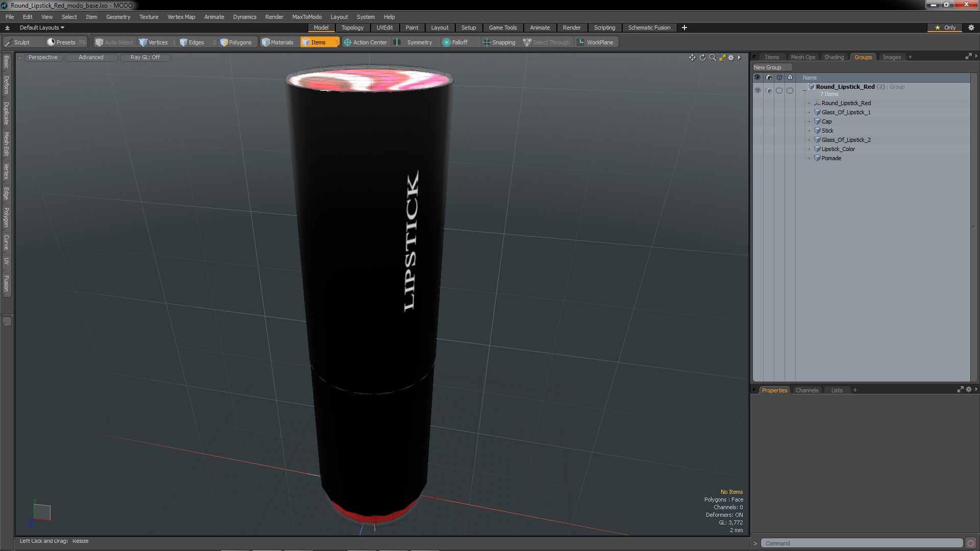Click the viewport rotate view icon
The width and height of the screenshot is (980, 551).
pyautogui.click(x=702, y=58)
